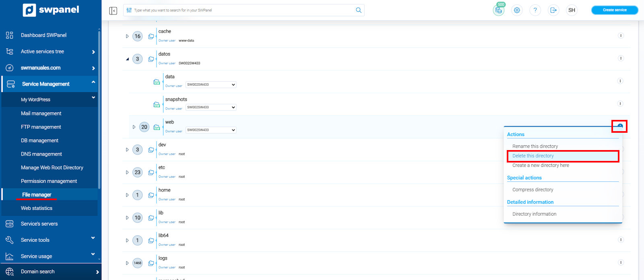The width and height of the screenshot is (644, 280).
Task: Click the Create service button
Action: 615,10
